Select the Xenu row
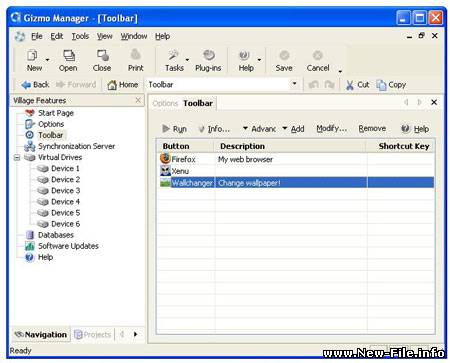Image resolution: width=450 pixels, height=363 pixels. pyautogui.click(x=296, y=171)
